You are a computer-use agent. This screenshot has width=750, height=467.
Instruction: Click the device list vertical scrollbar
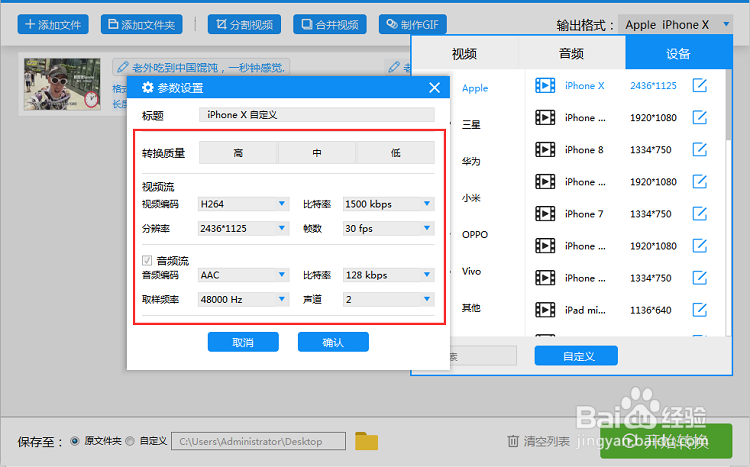pos(728,104)
